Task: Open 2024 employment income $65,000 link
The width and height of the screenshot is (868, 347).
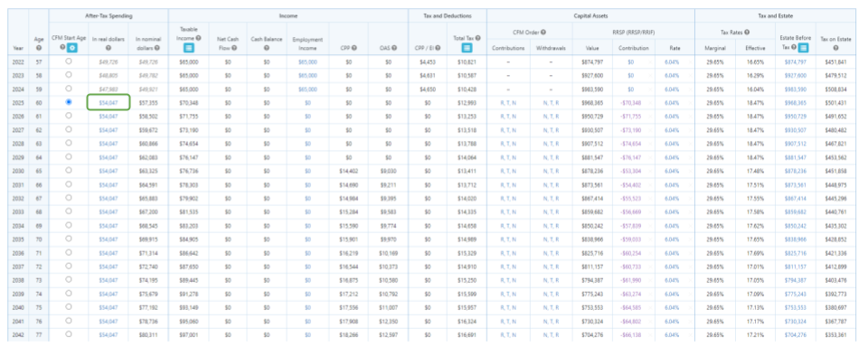Action: click(307, 89)
